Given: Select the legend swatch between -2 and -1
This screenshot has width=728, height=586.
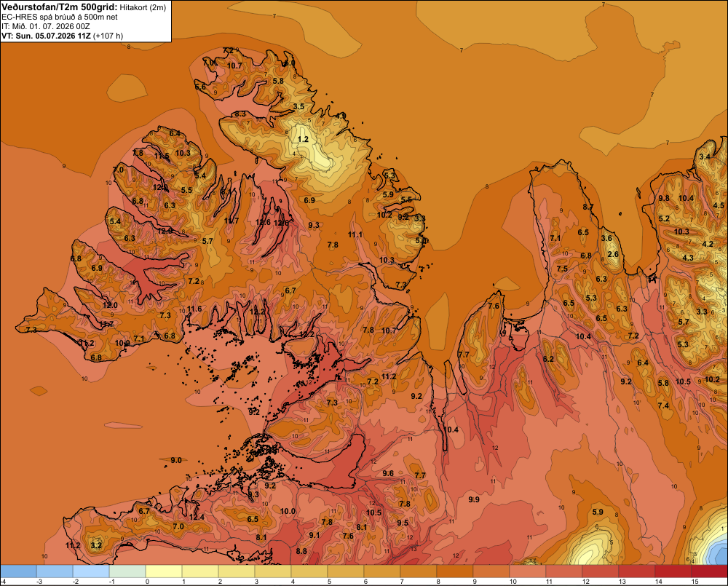Looking at the screenshot, I should pos(91,571).
